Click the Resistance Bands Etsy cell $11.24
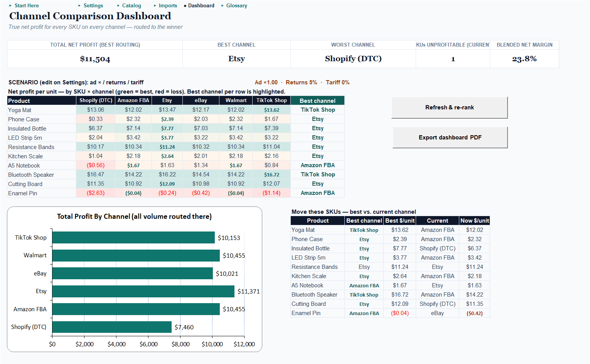Screen dimensions: 590x364 coord(167,147)
